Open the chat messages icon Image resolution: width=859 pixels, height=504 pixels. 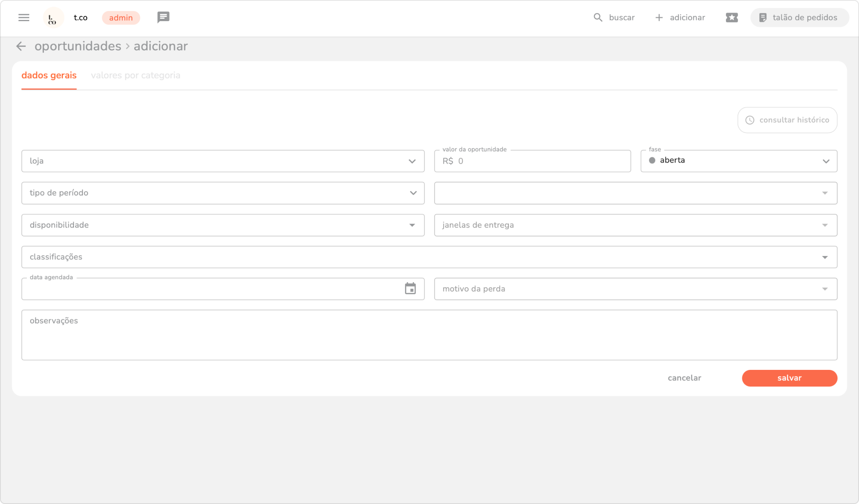[163, 17]
